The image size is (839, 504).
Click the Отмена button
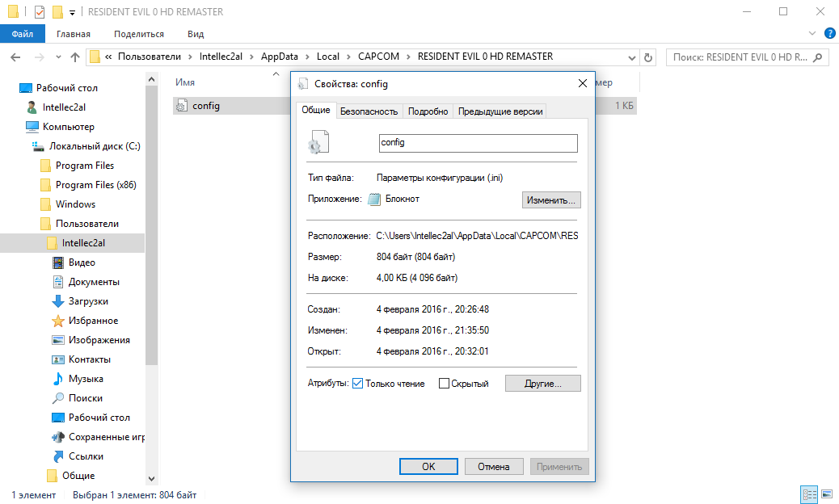click(493, 466)
